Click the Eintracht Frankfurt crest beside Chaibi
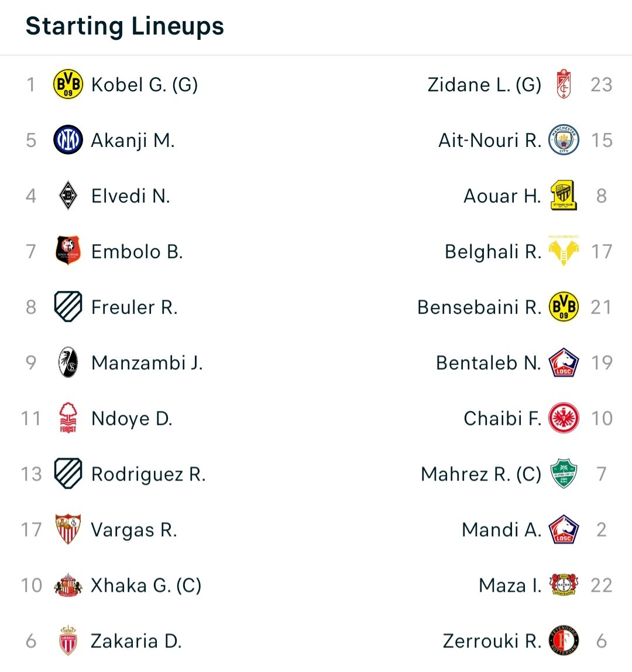 (x=564, y=418)
